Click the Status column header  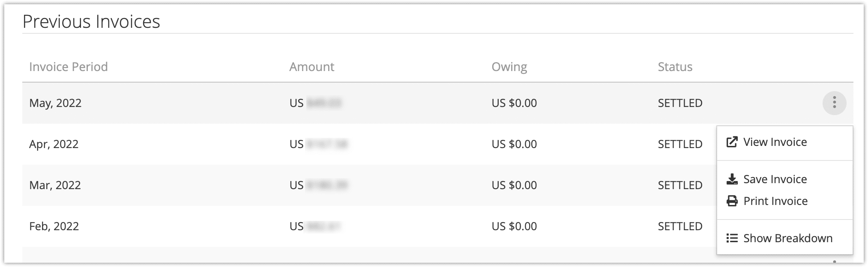pyautogui.click(x=675, y=67)
